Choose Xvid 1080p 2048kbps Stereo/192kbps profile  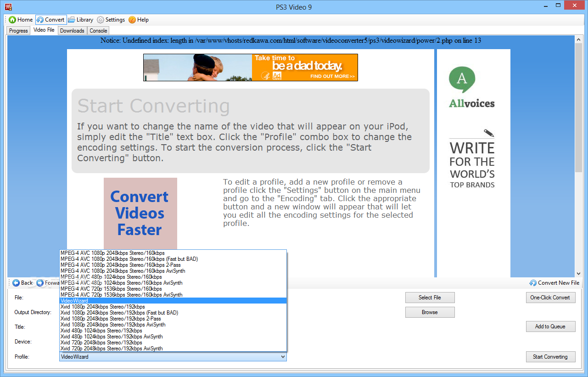[x=173, y=307]
